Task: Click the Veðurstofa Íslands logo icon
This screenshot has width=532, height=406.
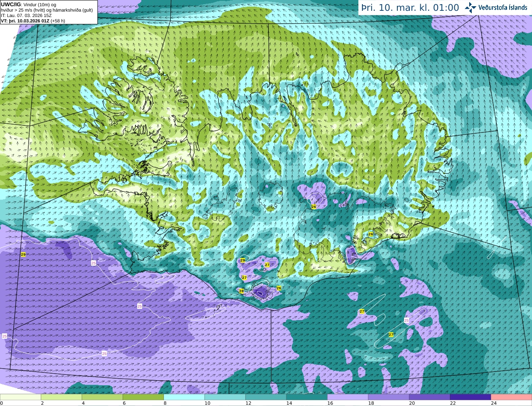Action: coord(470,7)
